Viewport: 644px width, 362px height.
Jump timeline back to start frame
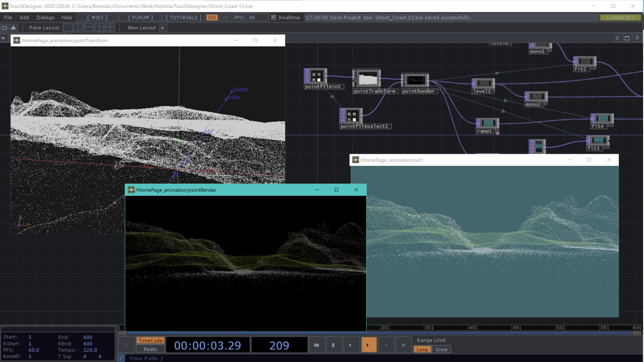pos(316,345)
